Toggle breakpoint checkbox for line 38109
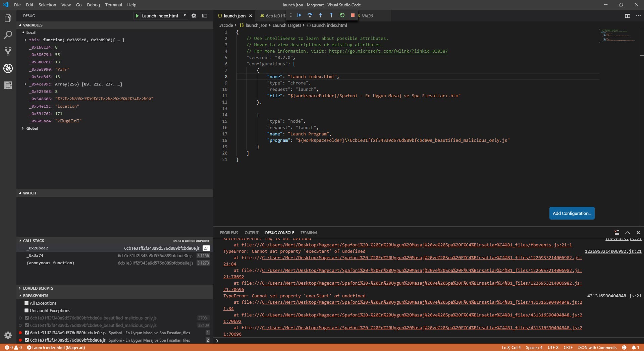The image size is (644, 351). [x=27, y=325]
